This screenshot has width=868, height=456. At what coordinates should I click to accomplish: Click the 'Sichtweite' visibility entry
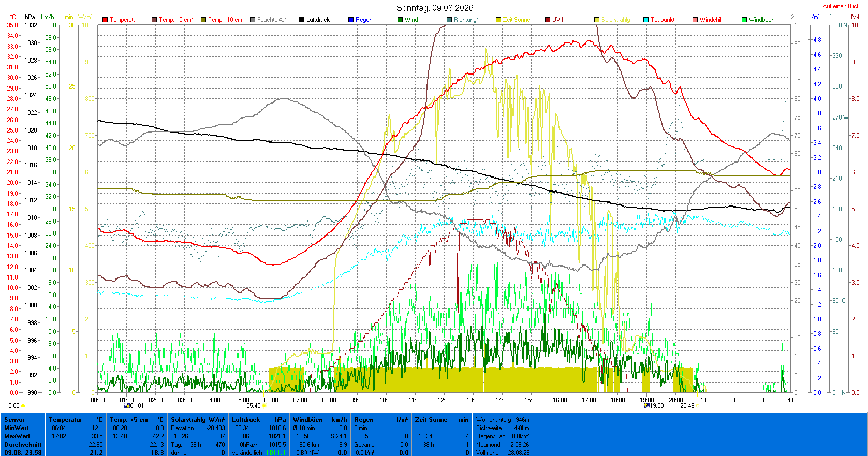pos(503,428)
